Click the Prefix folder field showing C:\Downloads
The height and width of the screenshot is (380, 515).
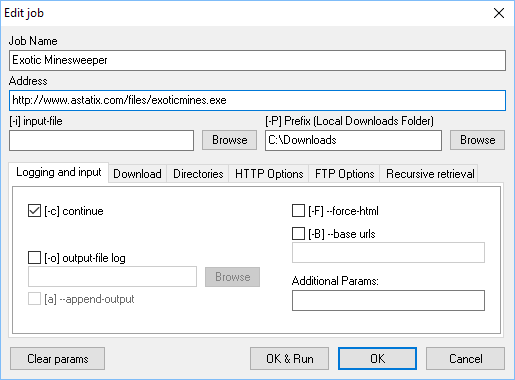(353, 140)
